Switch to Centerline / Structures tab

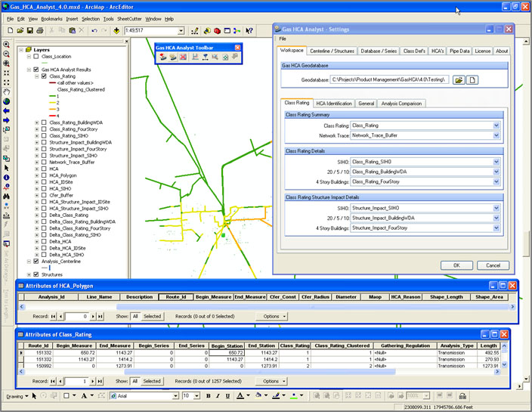[x=332, y=51]
